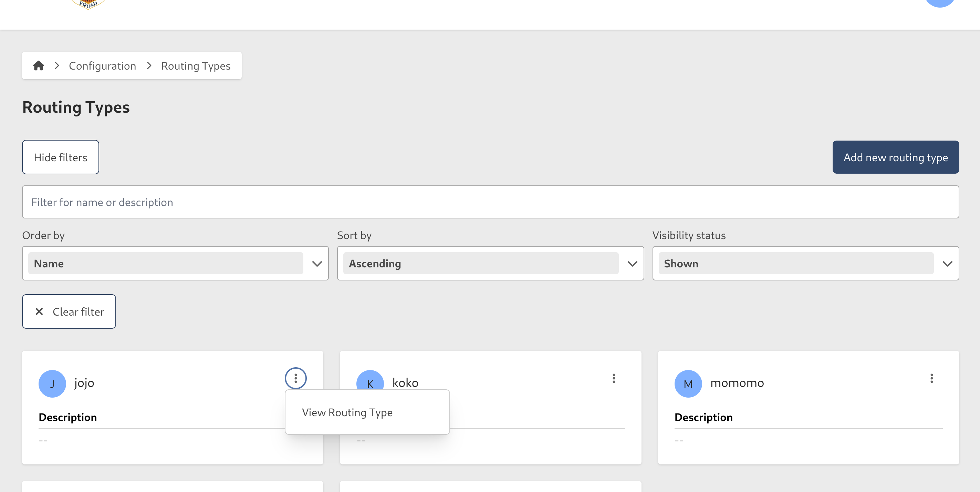Click Routing Types in the breadcrumb trail

click(196, 65)
